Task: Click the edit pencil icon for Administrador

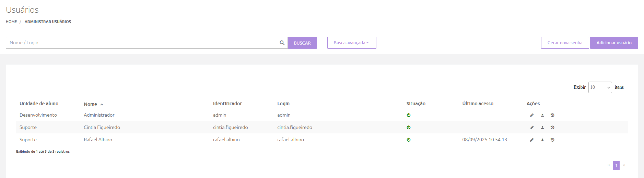Action: coord(532,115)
